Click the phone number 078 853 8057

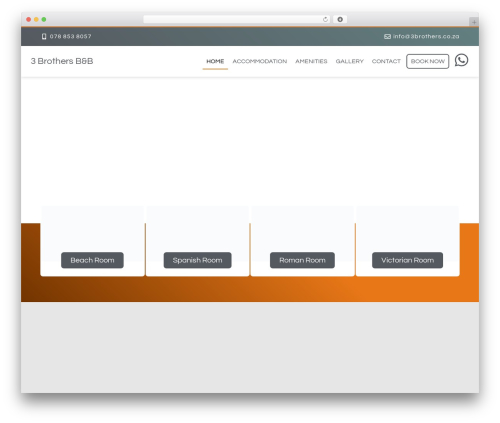70,36
